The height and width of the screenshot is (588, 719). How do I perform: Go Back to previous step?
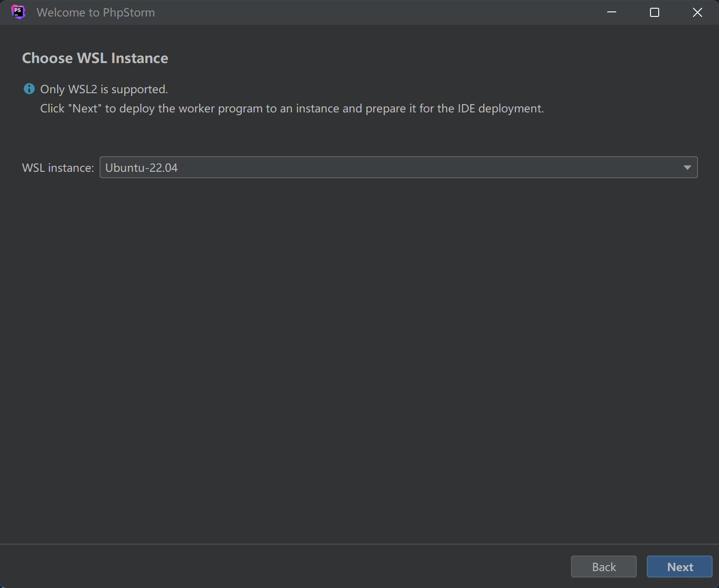click(603, 567)
